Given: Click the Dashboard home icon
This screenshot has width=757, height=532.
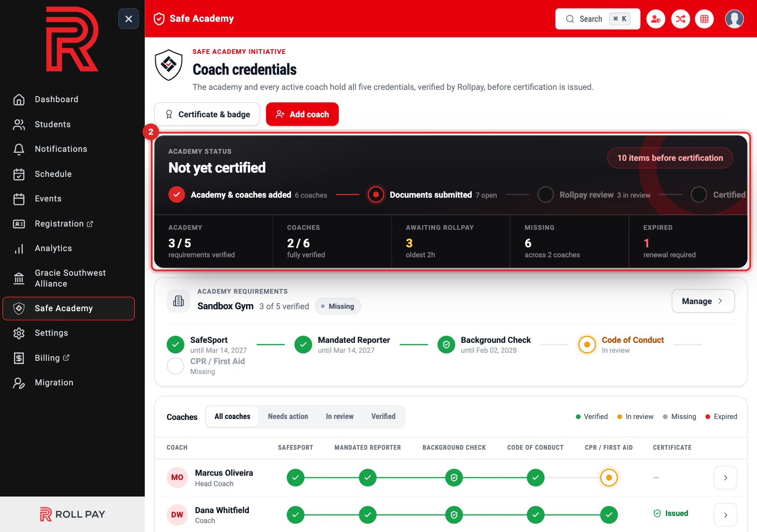Looking at the screenshot, I should [19, 99].
